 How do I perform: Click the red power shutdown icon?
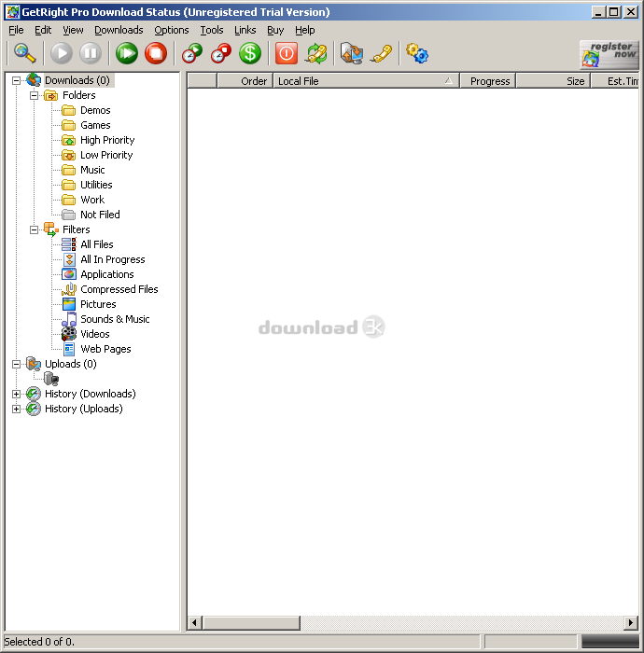[x=287, y=53]
